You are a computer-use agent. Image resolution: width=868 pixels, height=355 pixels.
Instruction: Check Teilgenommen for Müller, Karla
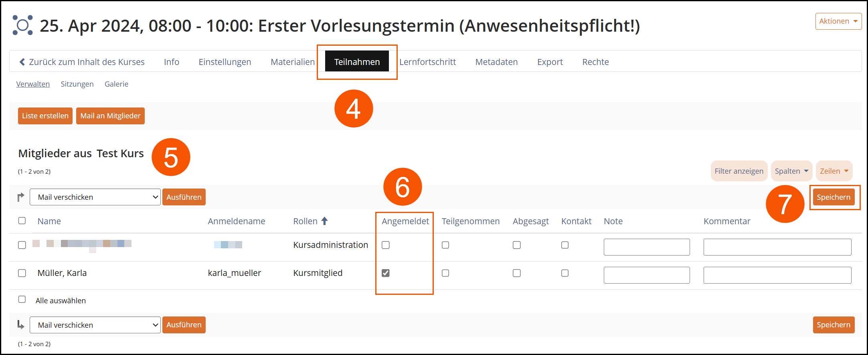point(445,273)
